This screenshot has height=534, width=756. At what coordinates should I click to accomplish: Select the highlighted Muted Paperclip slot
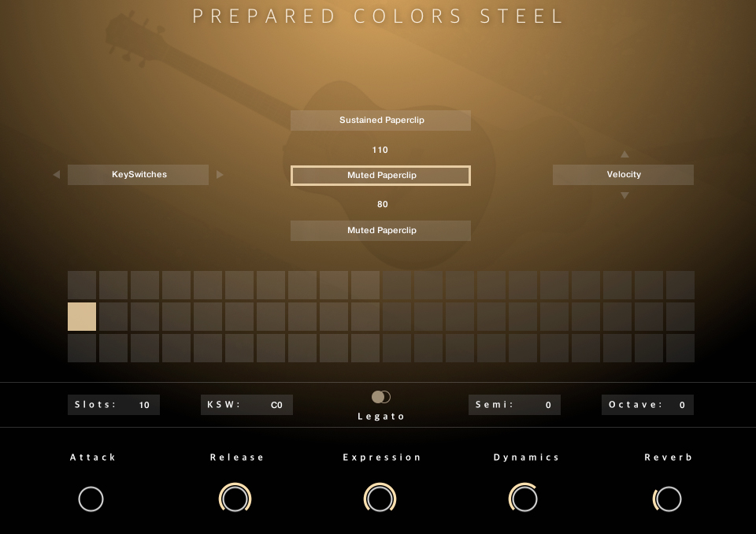point(381,176)
